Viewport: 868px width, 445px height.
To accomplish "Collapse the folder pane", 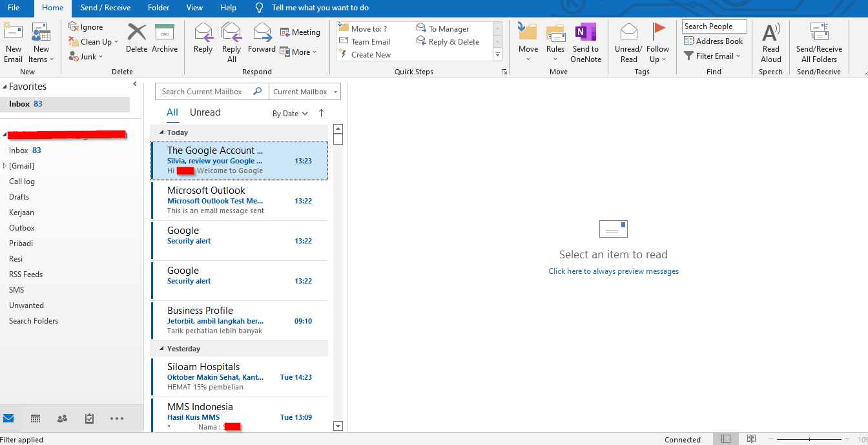I will click(135, 84).
